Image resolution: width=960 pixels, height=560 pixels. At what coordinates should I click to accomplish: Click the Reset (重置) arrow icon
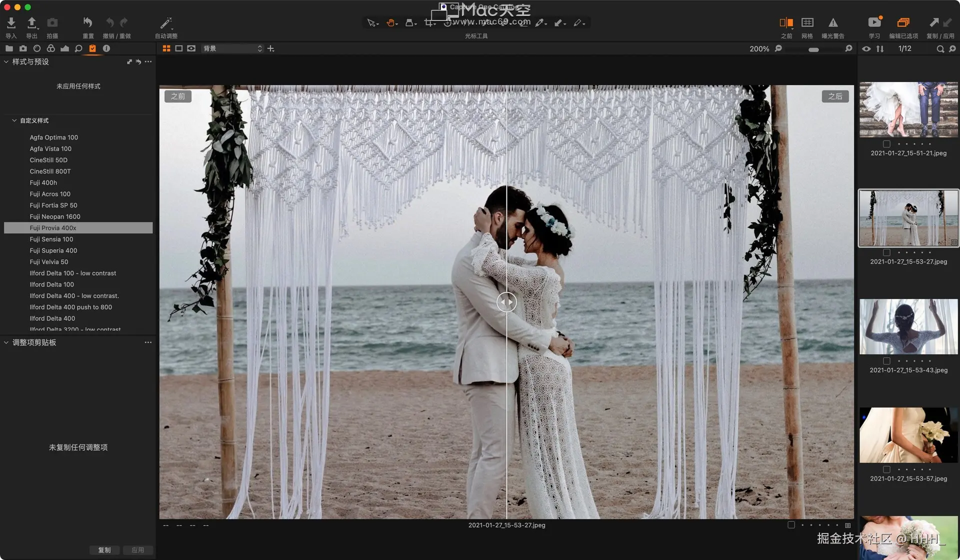click(x=88, y=23)
